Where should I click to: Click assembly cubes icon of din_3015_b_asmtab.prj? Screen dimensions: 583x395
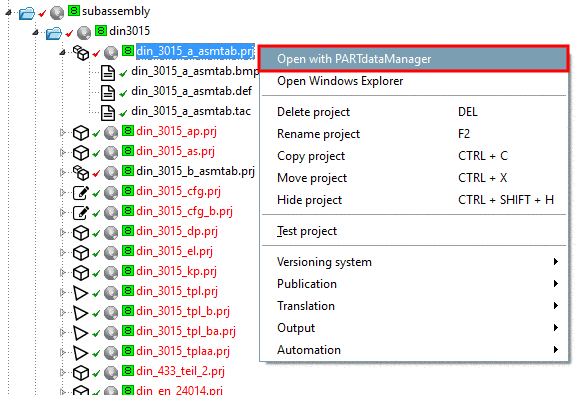coord(81,173)
